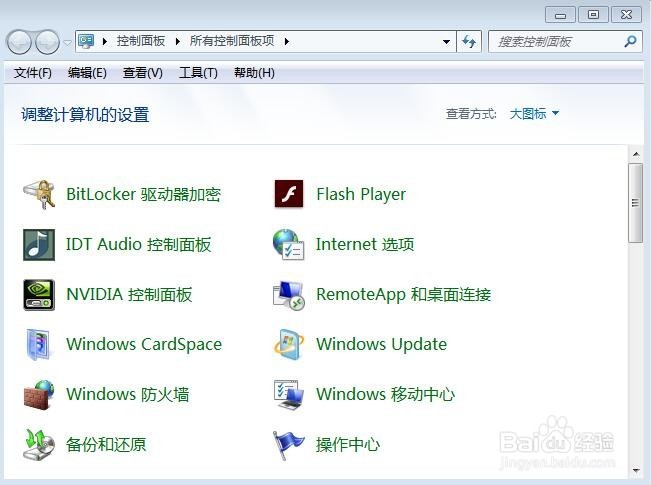Open the Windows 移动中心 link text
Image resolution: width=651 pixels, height=485 pixels.
[386, 394]
